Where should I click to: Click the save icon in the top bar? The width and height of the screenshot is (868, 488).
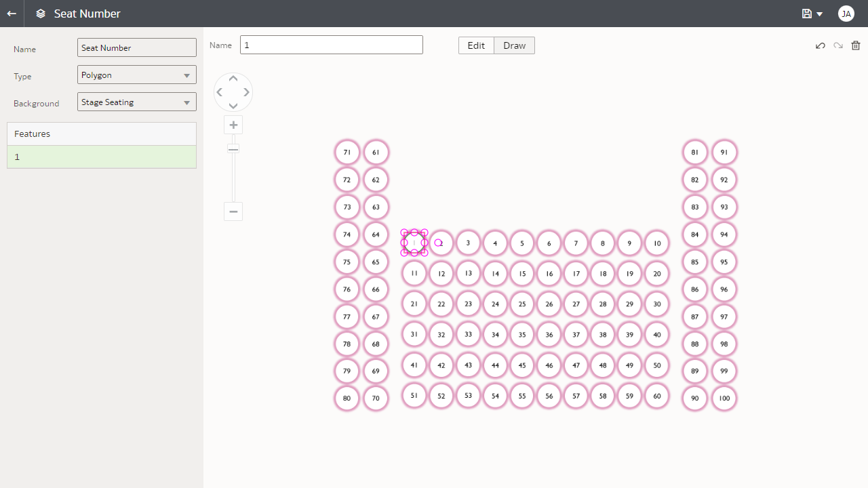click(x=806, y=14)
